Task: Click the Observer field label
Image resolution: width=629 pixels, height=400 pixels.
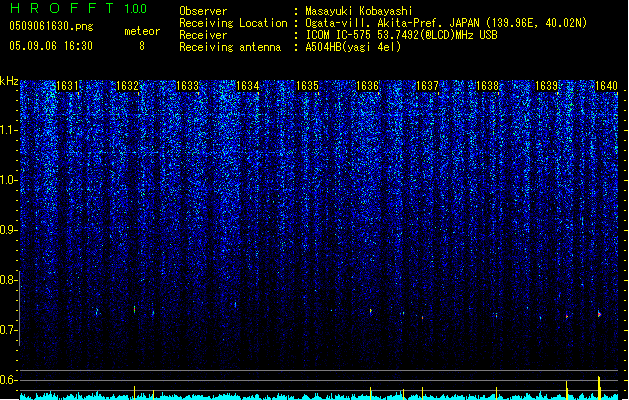Action: [x=203, y=11]
